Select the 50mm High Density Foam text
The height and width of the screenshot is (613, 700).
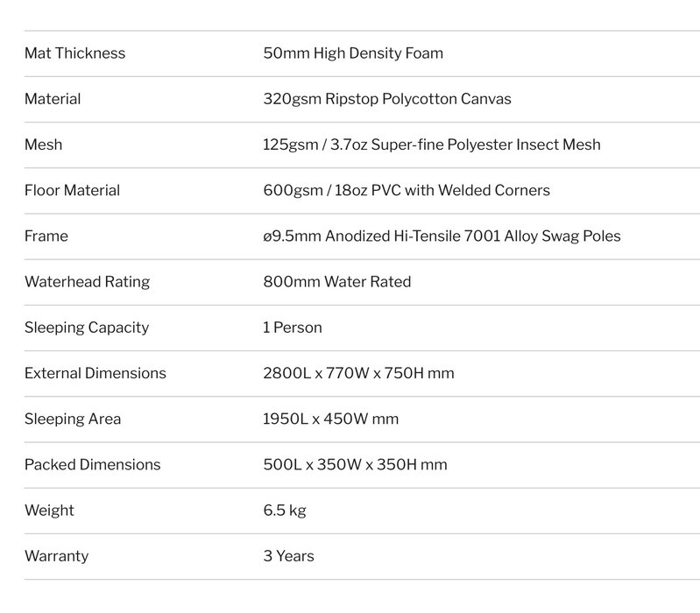353,53
